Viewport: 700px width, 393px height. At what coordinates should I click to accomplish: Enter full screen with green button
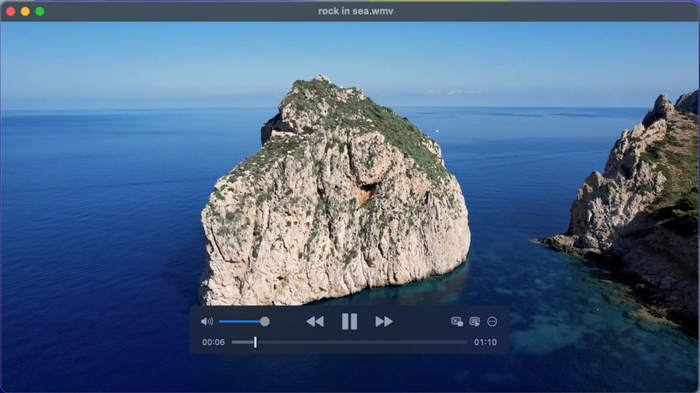coord(40,12)
